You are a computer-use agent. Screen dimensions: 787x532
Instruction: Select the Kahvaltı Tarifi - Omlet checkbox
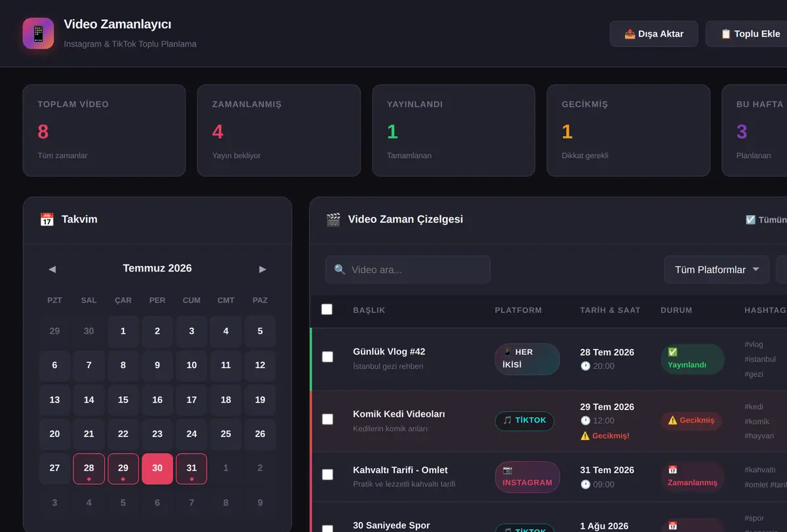pos(327,474)
